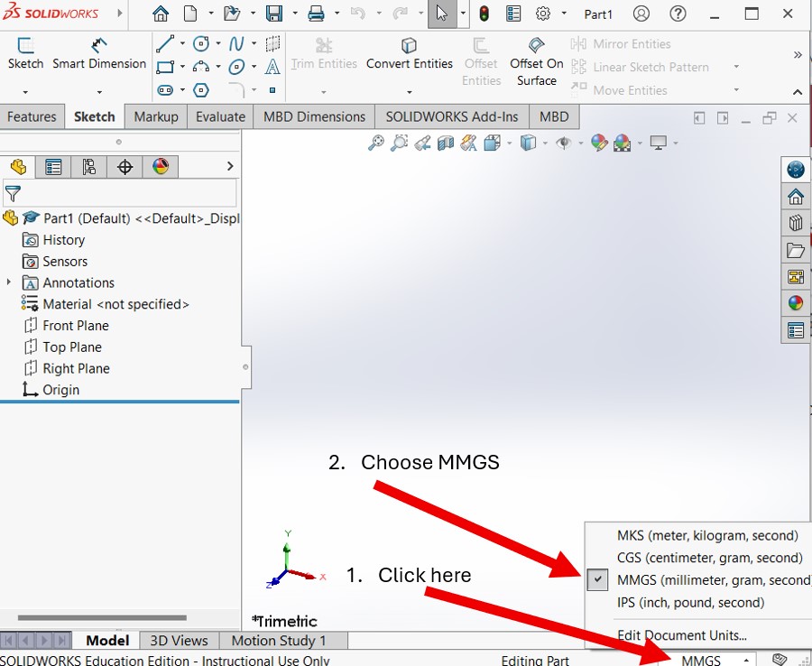
Task: Open the DisplayManager tab icon
Action: pos(161,167)
